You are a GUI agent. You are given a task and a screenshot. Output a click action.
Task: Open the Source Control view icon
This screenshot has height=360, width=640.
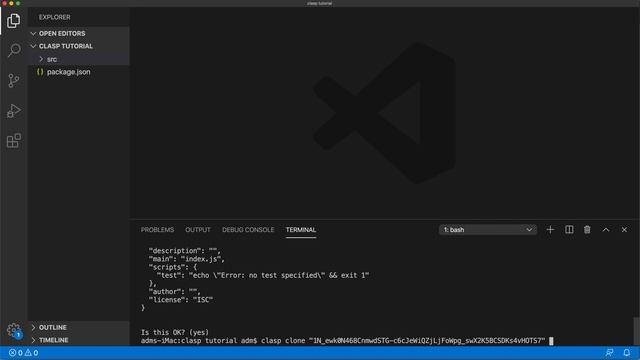pyautogui.click(x=13, y=80)
